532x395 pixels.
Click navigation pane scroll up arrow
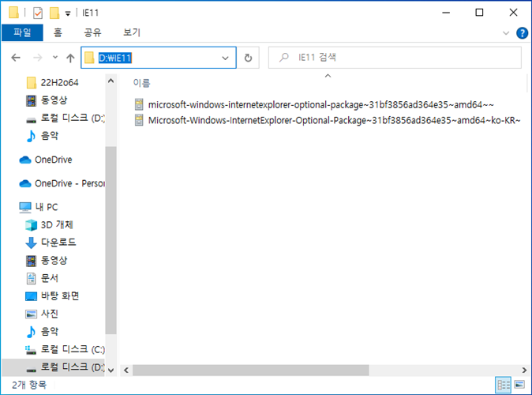pos(111,81)
